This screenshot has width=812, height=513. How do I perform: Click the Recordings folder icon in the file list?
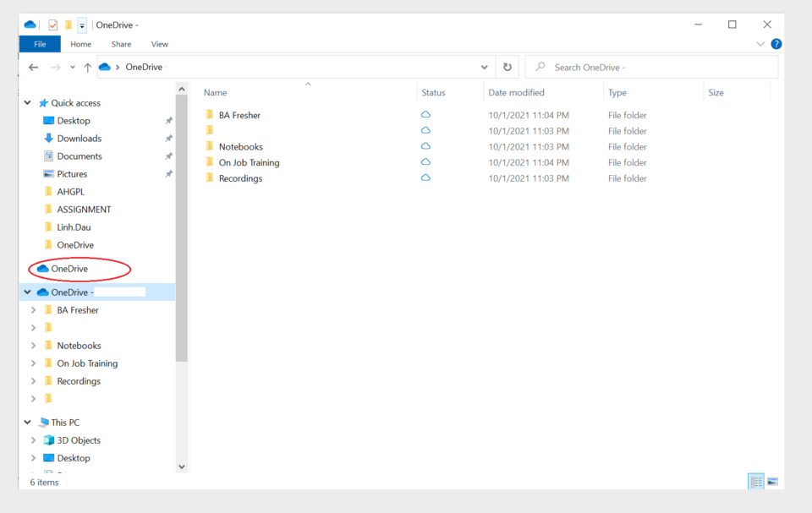tap(210, 178)
